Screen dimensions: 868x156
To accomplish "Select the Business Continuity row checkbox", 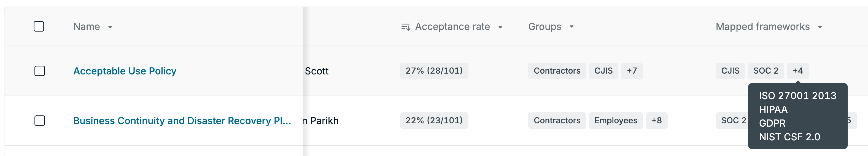I will tap(39, 120).
